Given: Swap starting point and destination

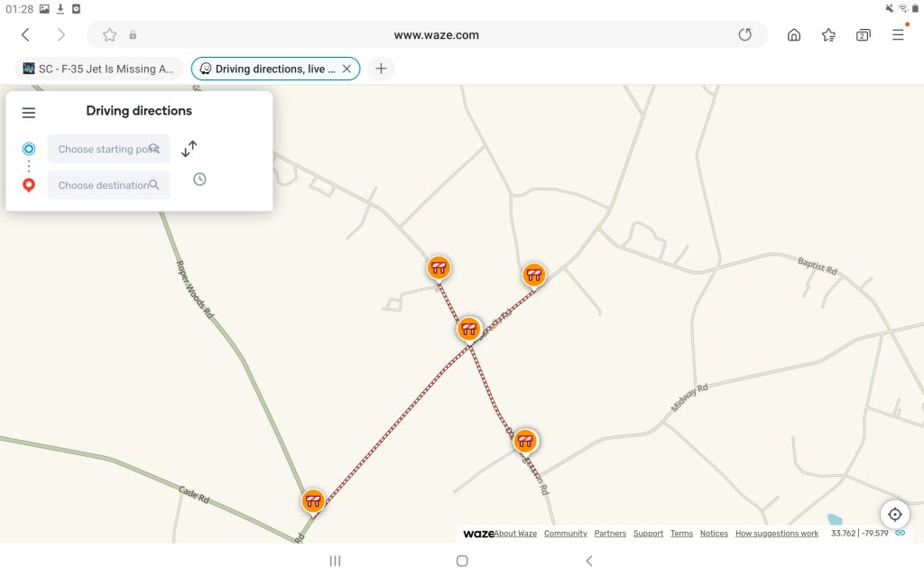Looking at the screenshot, I should tap(189, 149).
